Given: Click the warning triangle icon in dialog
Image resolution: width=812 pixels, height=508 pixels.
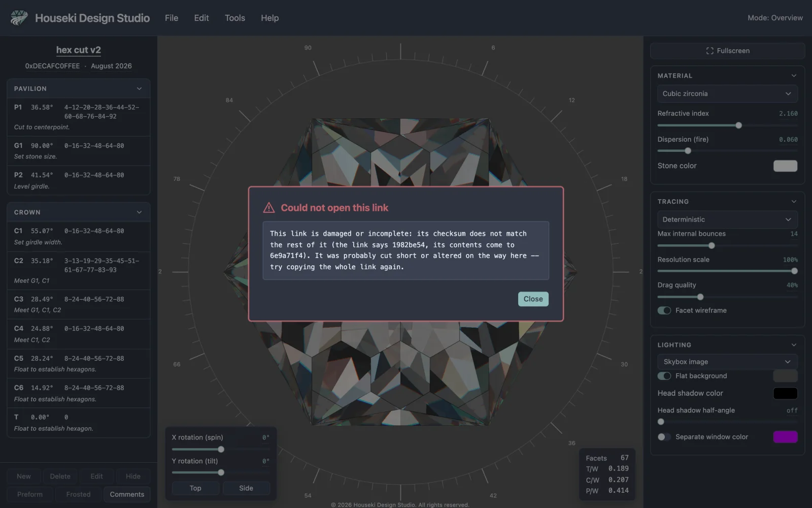Looking at the screenshot, I should pos(268,208).
